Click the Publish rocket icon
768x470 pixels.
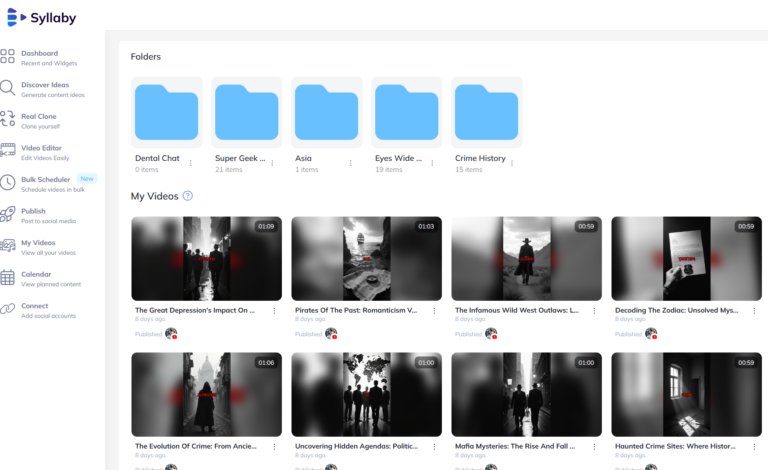click(x=7, y=215)
